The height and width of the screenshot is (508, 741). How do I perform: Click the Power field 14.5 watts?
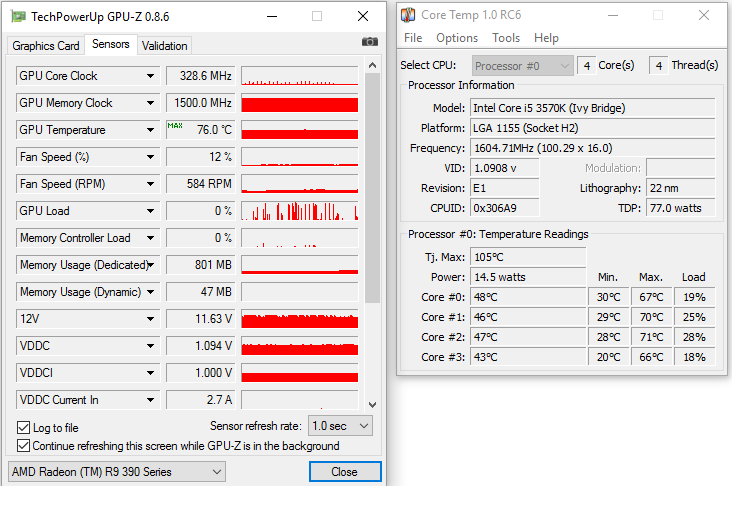(528, 277)
